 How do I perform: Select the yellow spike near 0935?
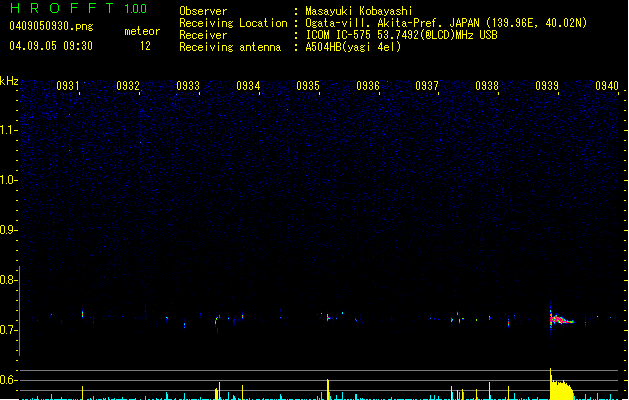[x=328, y=389]
